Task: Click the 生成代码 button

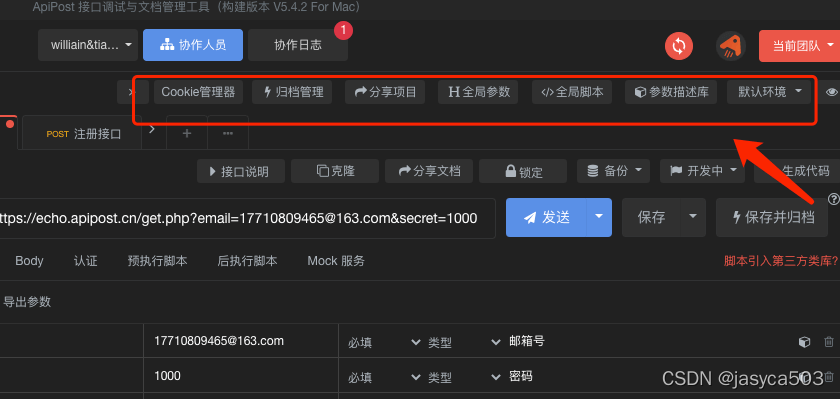Action: click(x=797, y=171)
